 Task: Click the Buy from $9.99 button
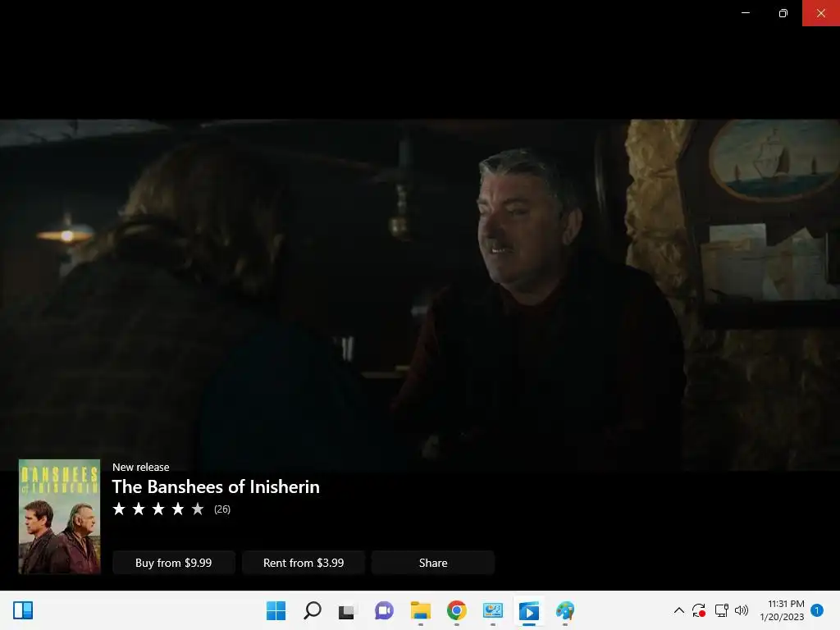click(174, 563)
